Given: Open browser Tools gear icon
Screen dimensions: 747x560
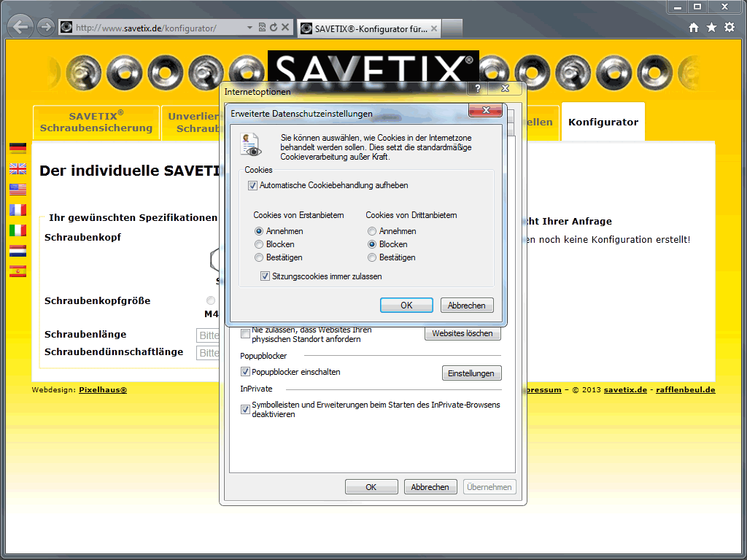Looking at the screenshot, I should click(x=729, y=27).
